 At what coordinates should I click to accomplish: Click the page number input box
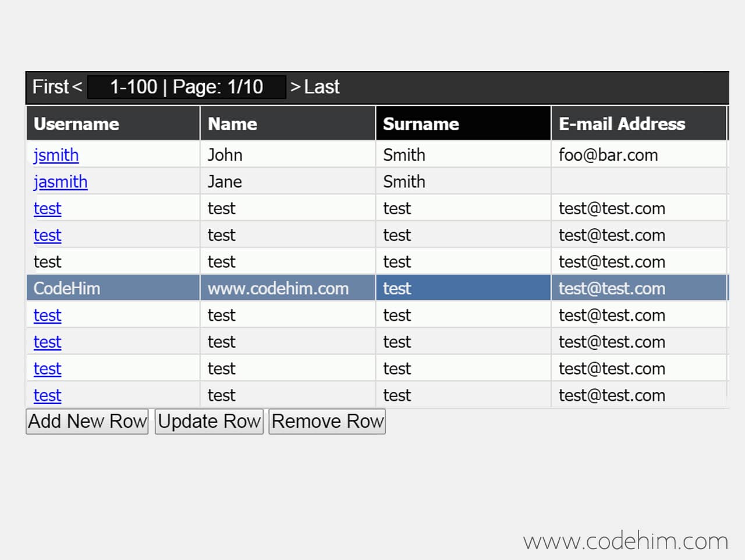click(186, 87)
